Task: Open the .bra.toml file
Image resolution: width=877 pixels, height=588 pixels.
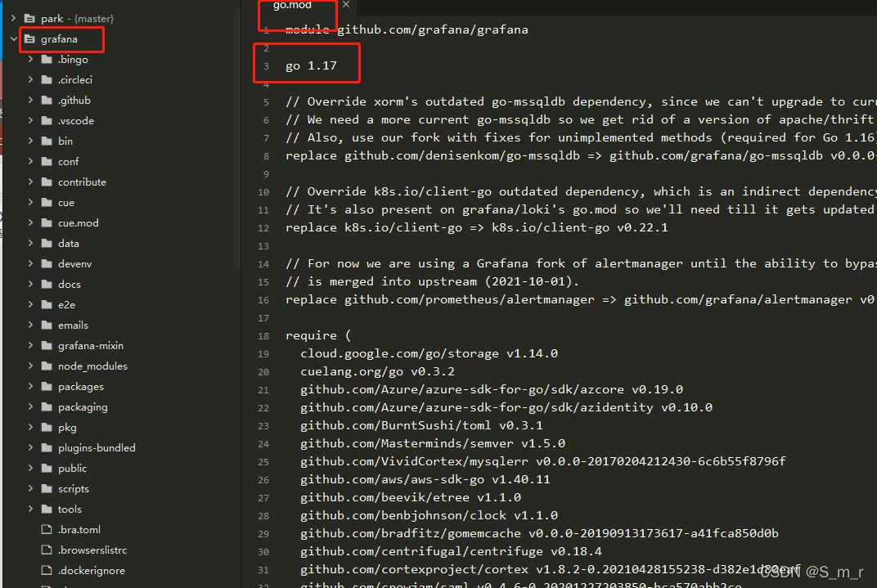Action: tap(79, 529)
